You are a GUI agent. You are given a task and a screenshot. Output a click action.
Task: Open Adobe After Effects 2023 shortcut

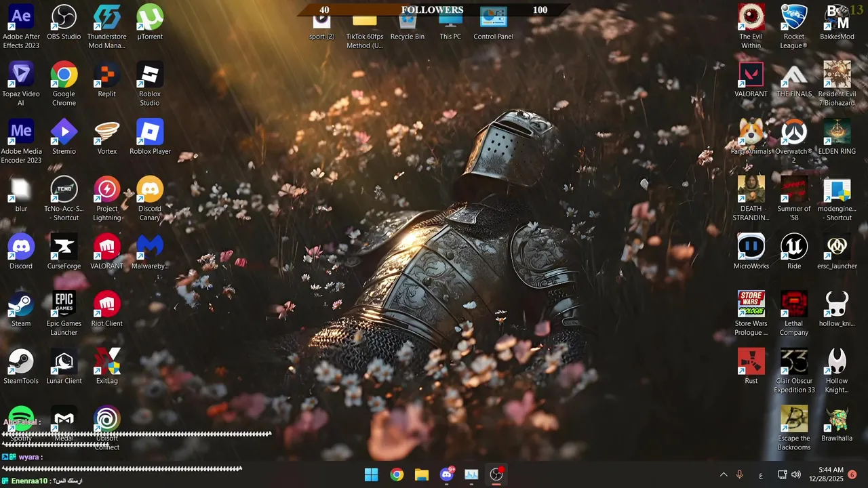21,26
